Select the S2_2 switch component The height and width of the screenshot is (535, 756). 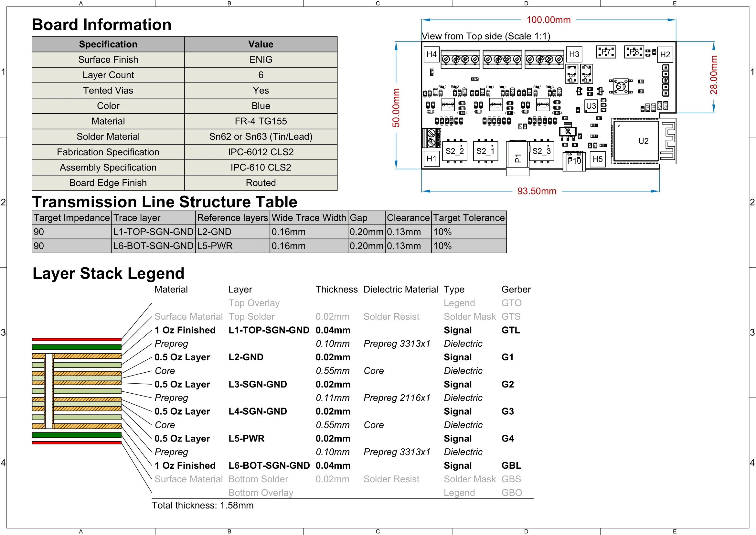(454, 151)
